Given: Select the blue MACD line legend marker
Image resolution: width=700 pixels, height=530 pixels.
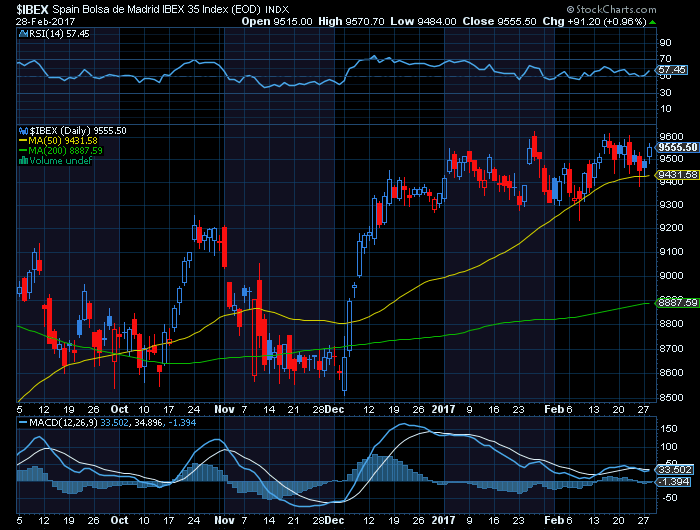Looking at the screenshot, I should [23, 422].
